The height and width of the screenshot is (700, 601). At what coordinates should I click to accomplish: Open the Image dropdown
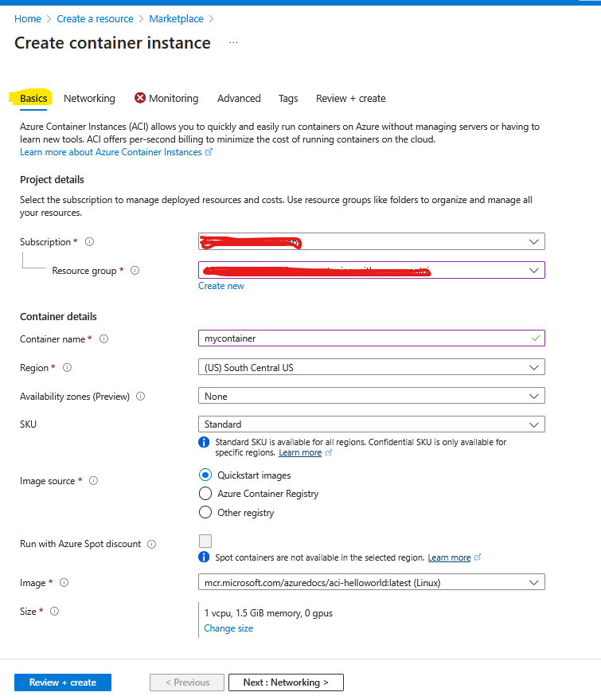click(x=372, y=582)
